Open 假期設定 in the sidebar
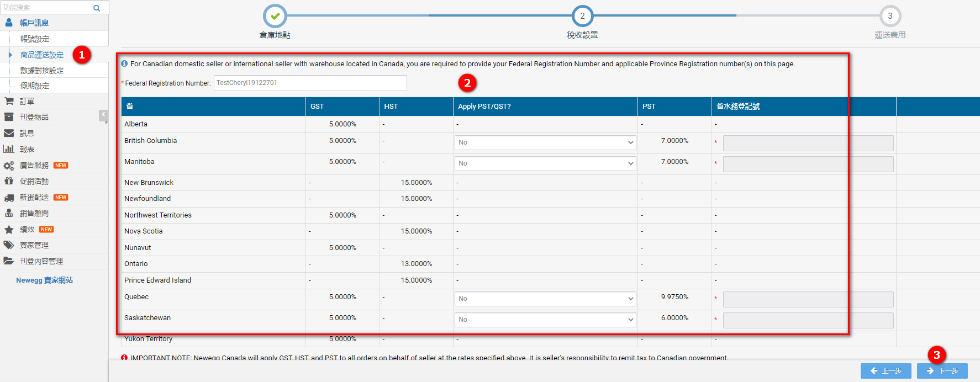This screenshot has width=980, height=382. coord(35,86)
